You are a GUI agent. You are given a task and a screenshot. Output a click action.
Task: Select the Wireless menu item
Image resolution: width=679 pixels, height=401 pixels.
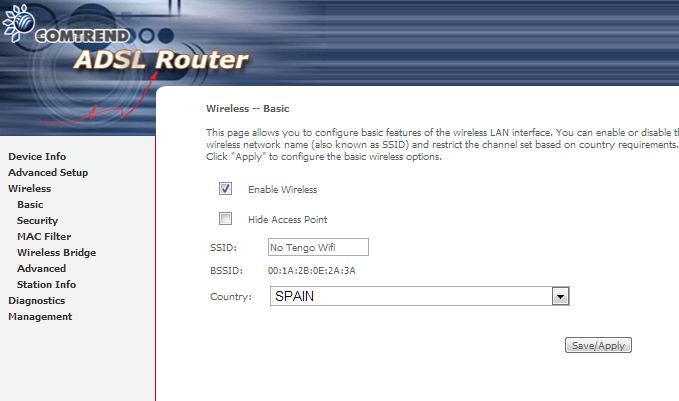click(29, 188)
